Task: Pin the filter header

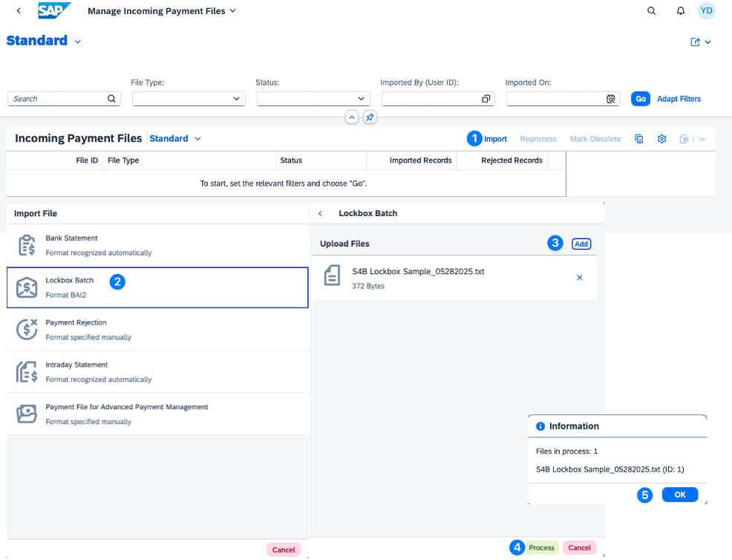Action: pyautogui.click(x=370, y=117)
